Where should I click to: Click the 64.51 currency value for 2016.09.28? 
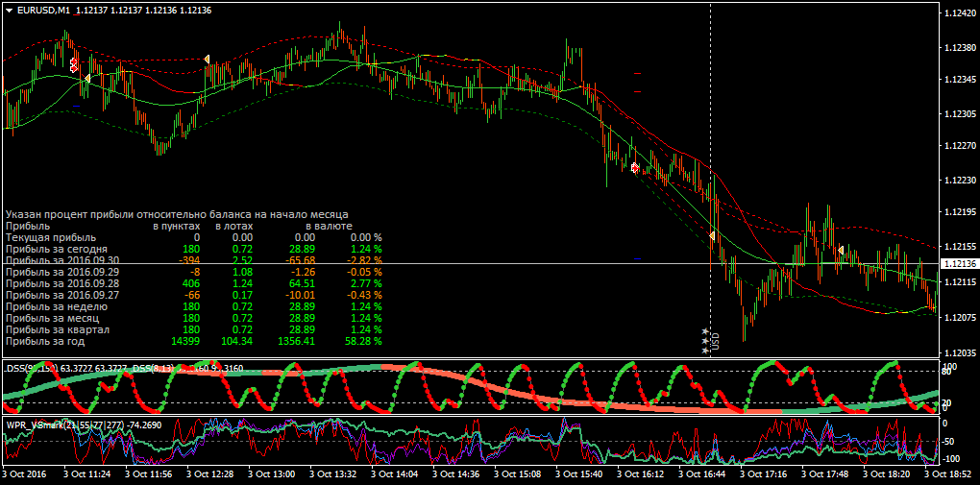coord(303,283)
